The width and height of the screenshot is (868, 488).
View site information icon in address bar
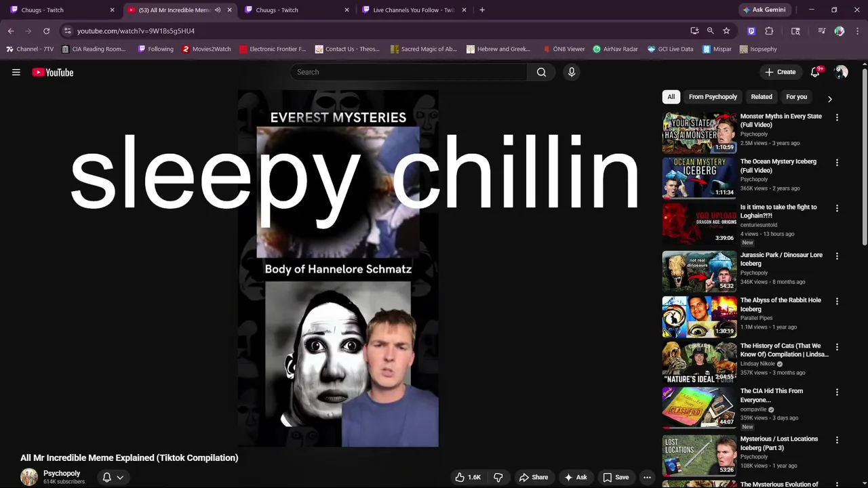[x=67, y=30]
